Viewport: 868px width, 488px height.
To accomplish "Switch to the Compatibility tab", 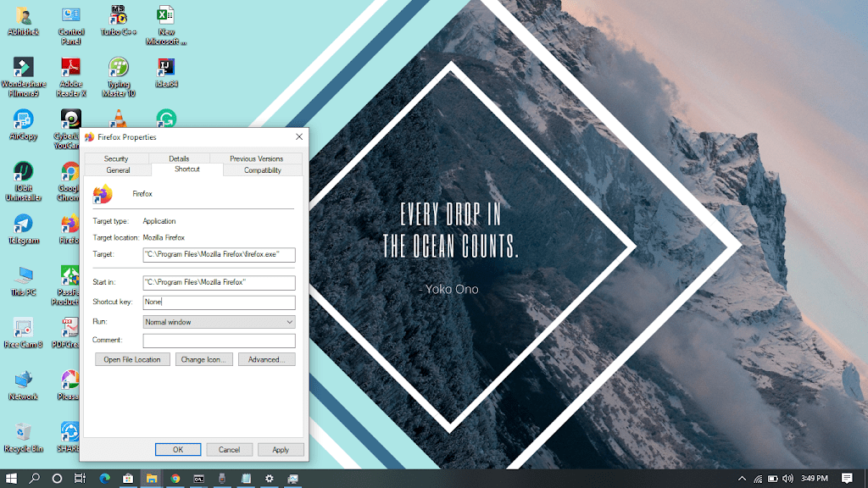I will point(263,170).
